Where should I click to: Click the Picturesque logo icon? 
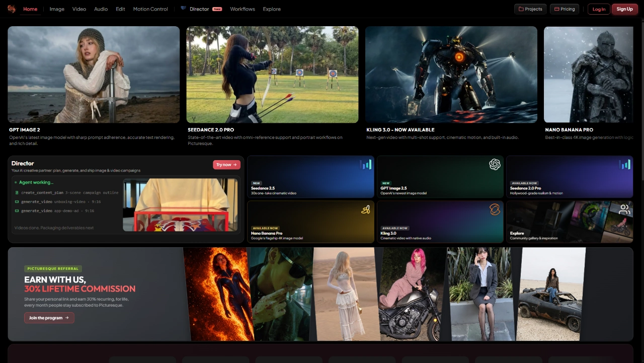tap(12, 9)
